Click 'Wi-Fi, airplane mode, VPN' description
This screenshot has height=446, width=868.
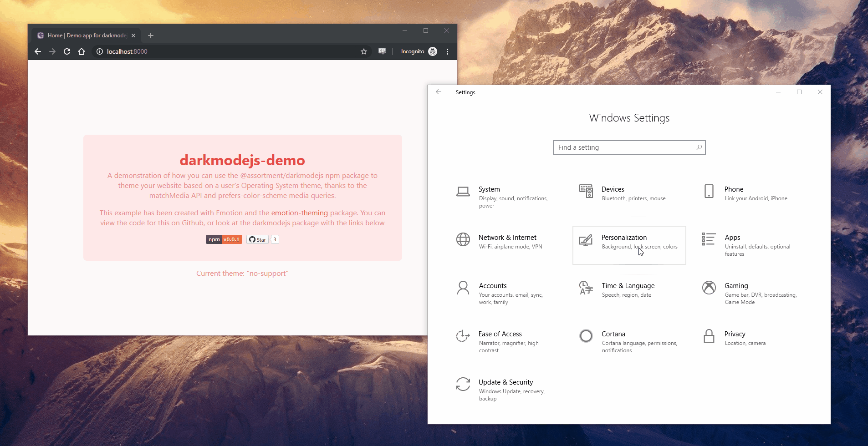511,247
